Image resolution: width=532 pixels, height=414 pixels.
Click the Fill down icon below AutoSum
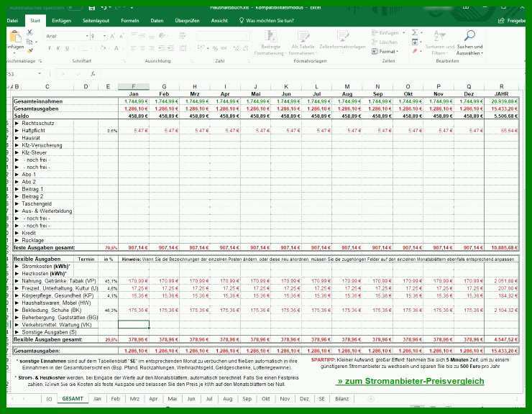(415, 42)
